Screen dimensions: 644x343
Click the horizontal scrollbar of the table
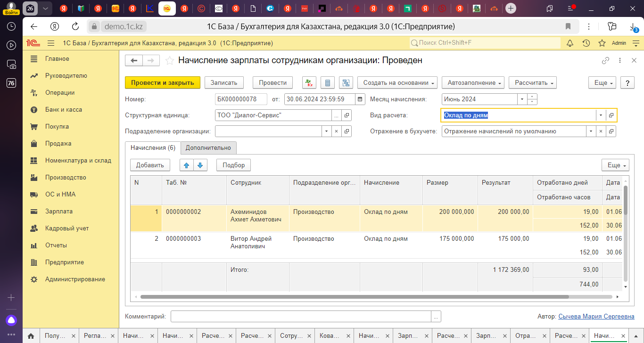click(354, 297)
